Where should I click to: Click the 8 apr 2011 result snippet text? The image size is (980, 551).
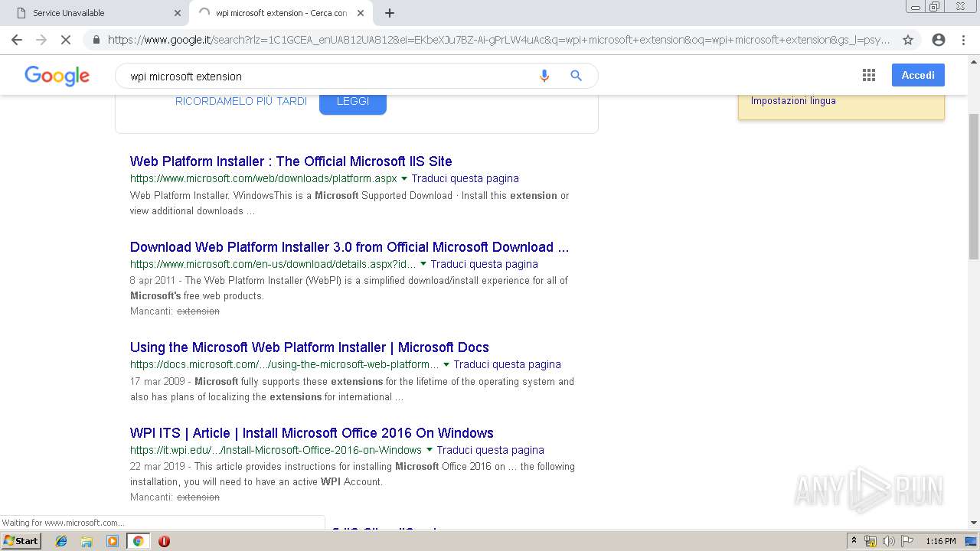pyautogui.click(x=349, y=289)
